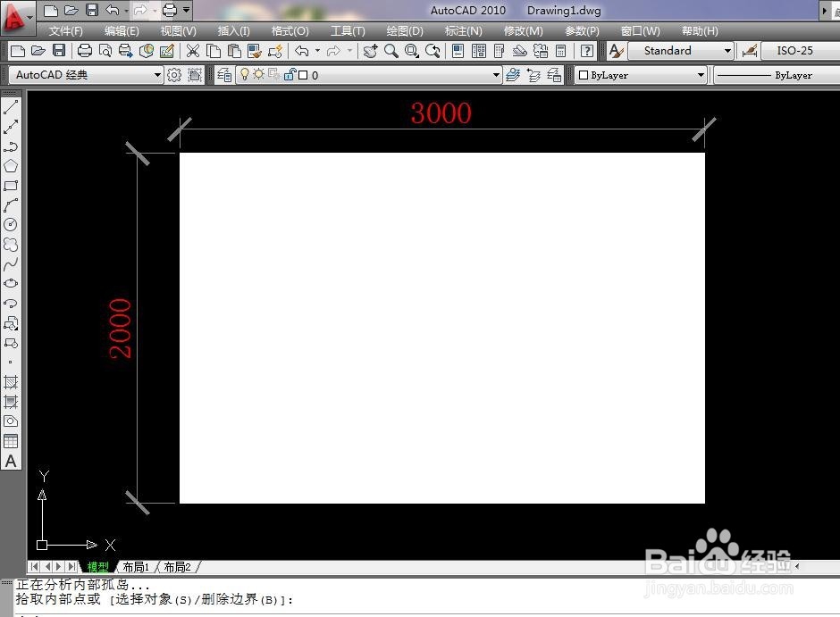Open the undo history dropdown arrow
This screenshot has height=617, width=840.
pyautogui.click(x=126, y=10)
